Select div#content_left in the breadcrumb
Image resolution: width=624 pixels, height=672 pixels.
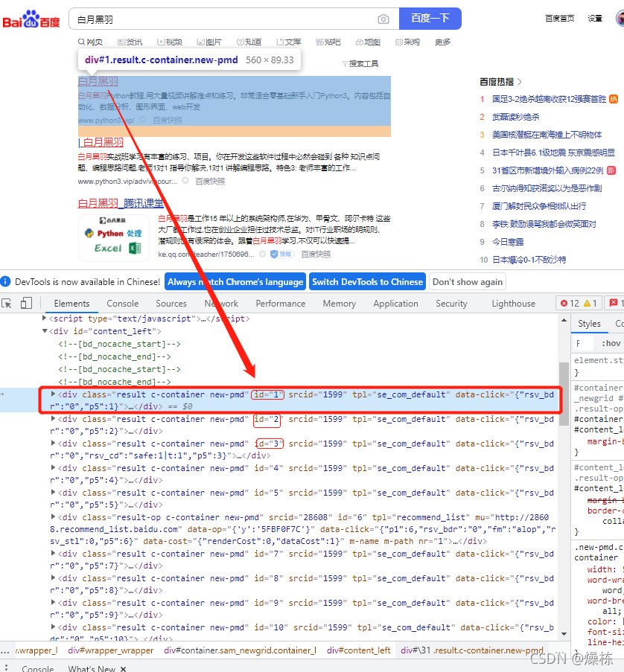(358, 650)
